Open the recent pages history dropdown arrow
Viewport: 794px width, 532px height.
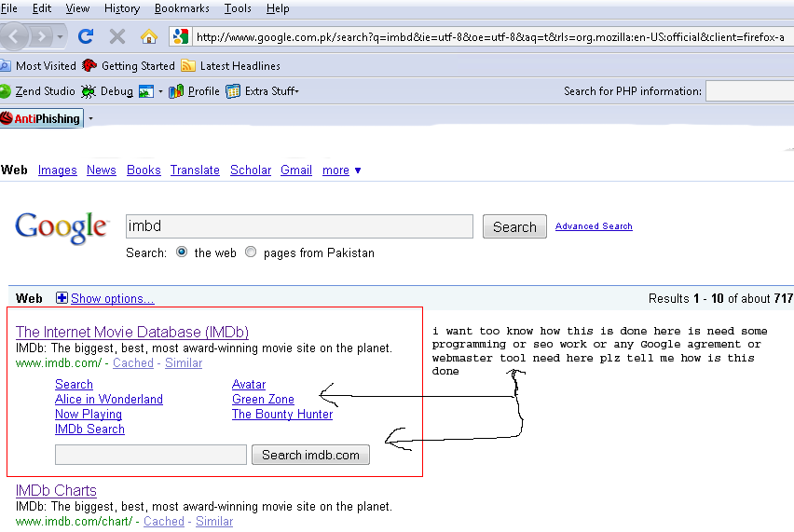pos(61,36)
